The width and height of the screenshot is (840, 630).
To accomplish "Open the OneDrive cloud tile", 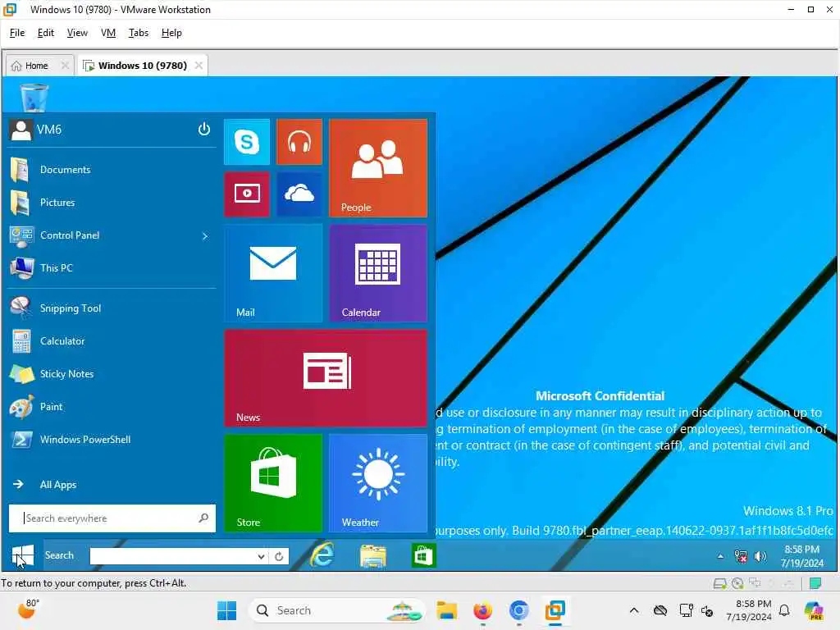I will coord(299,194).
